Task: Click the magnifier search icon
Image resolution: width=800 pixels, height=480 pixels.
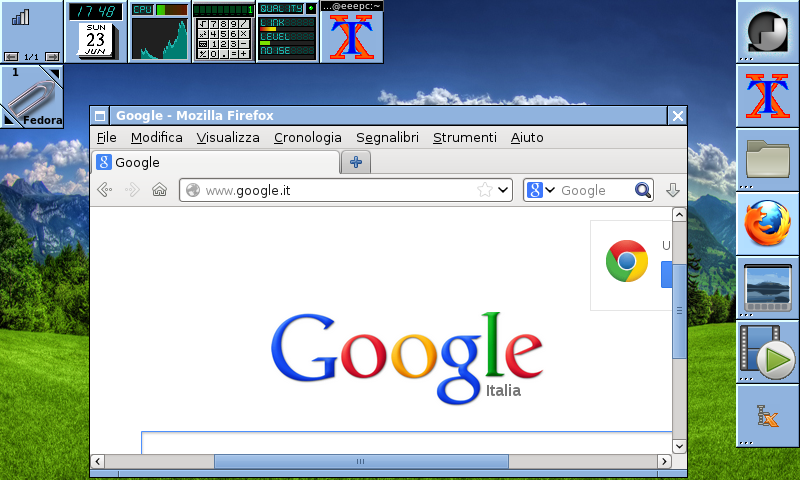Action: tap(642, 190)
